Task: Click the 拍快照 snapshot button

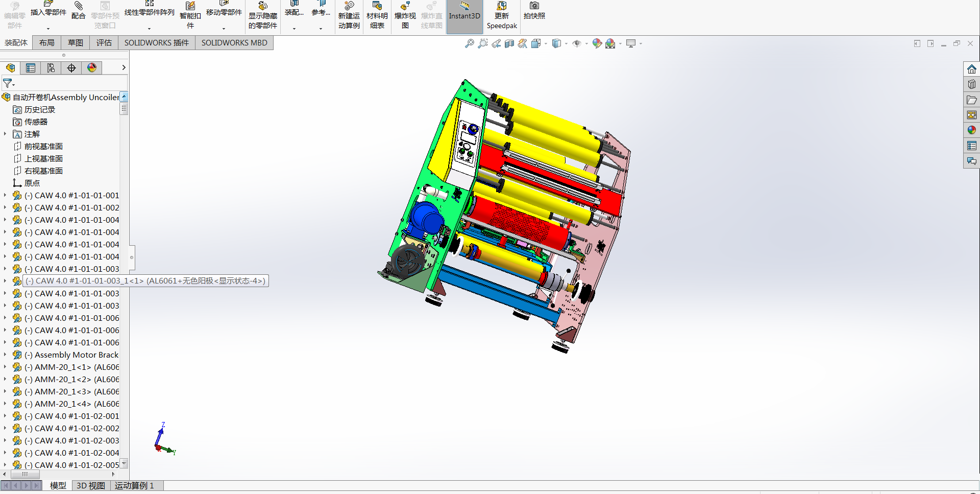Action: pos(534,11)
